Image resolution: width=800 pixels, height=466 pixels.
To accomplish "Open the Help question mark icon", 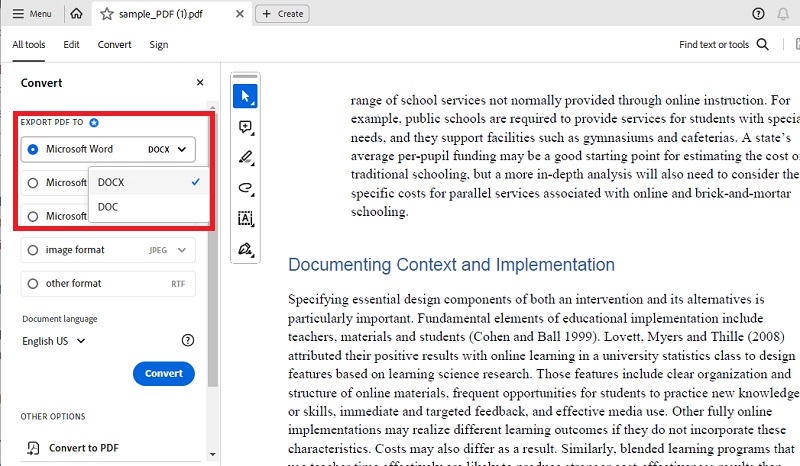I will point(758,14).
